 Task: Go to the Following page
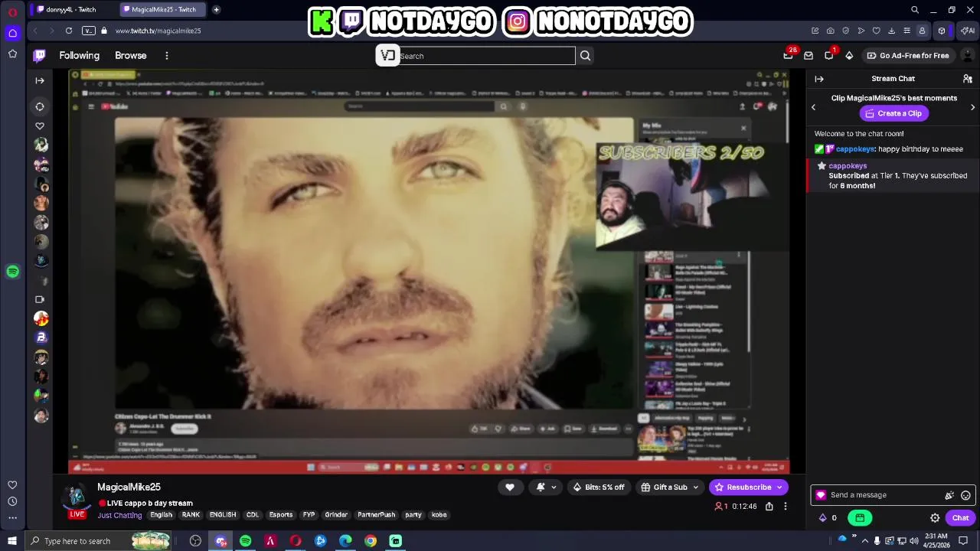point(80,55)
